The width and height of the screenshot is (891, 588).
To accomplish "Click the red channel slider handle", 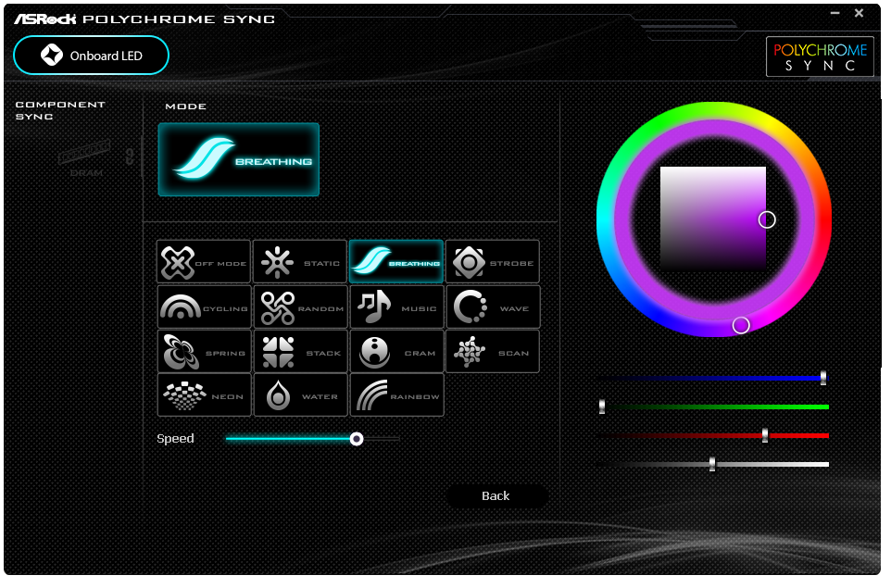I will 765,435.
